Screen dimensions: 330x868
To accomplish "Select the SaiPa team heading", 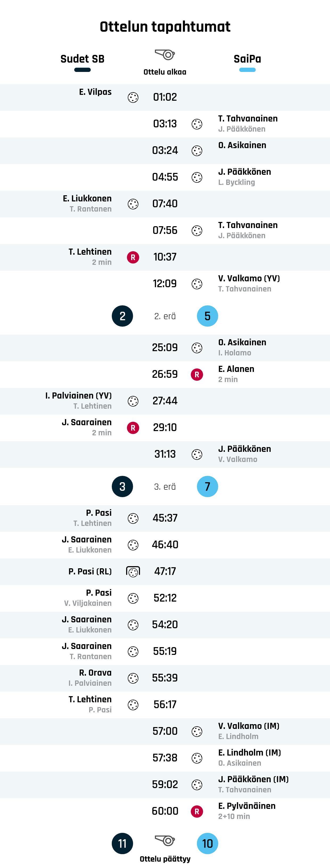I will click(x=247, y=59).
